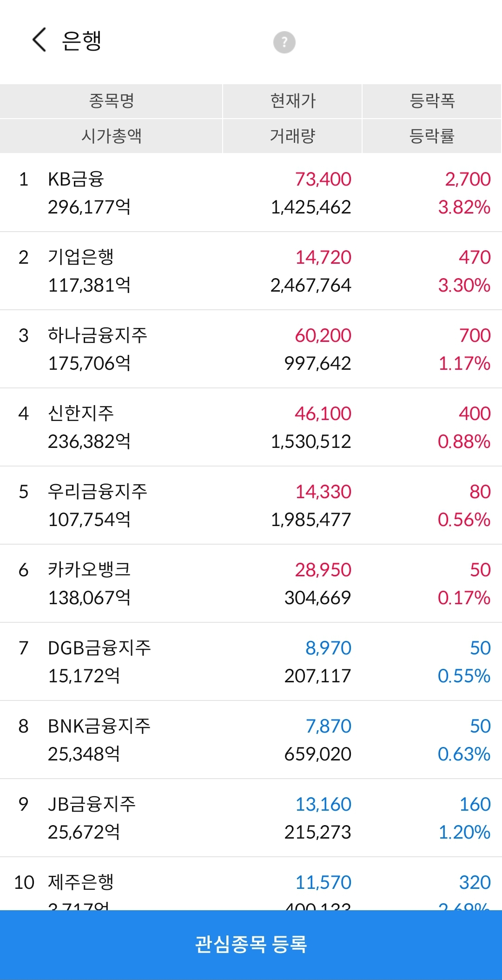502x980 pixels.
Task: Sort by 등락폭 column header
Action: click(432, 101)
